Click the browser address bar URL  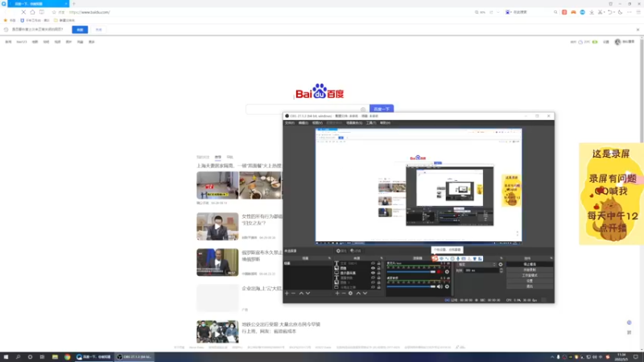coord(89,12)
